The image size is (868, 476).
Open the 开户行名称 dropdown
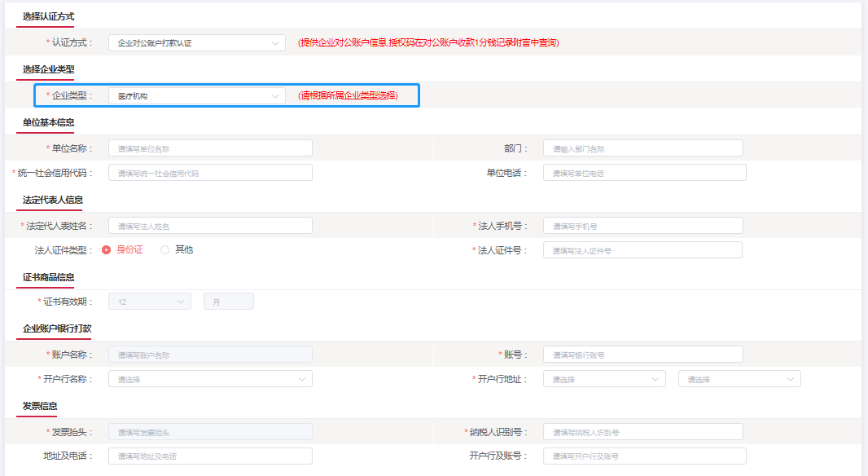point(210,379)
